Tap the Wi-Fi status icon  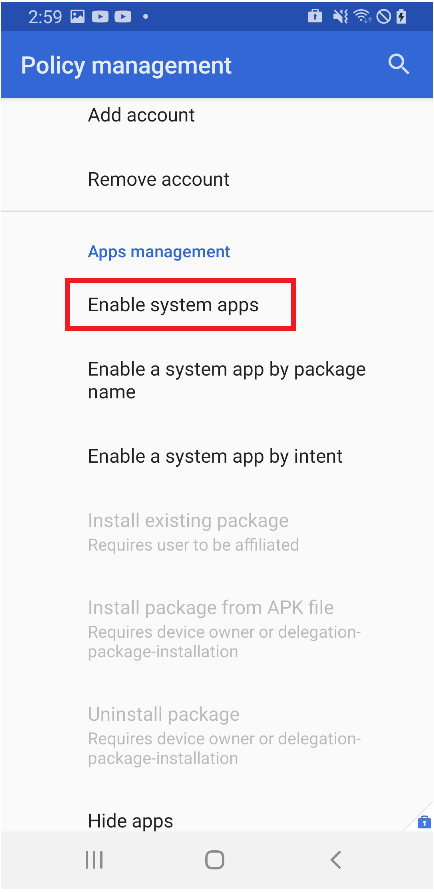pos(361,17)
